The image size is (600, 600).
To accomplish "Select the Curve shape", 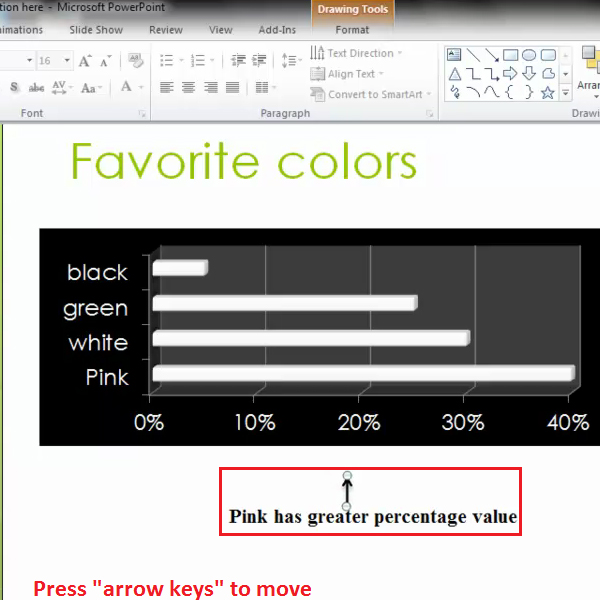I will [x=492, y=92].
